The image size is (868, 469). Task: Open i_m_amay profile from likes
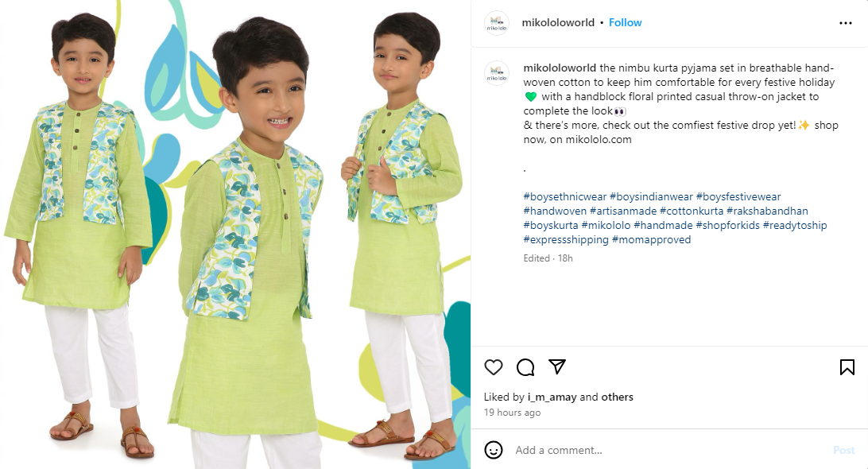tap(552, 397)
